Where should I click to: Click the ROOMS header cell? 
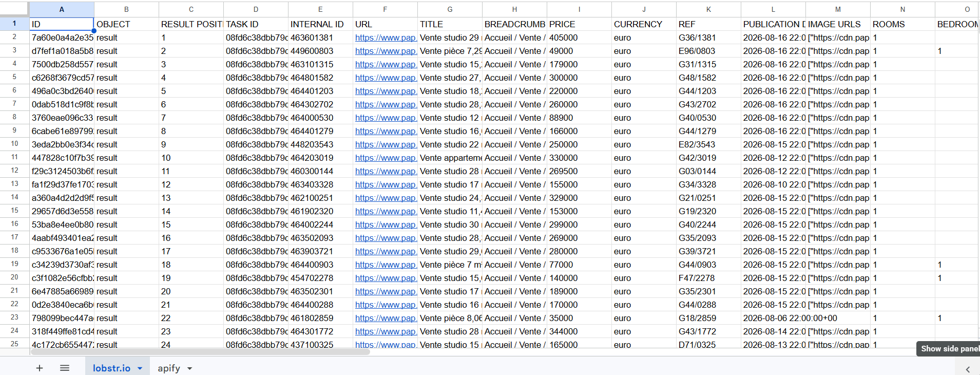(902, 24)
